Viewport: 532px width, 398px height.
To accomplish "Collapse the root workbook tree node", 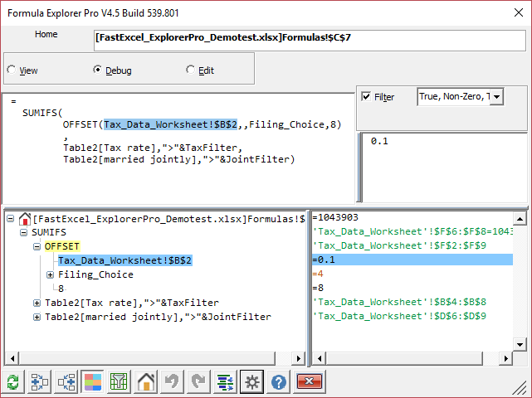I will click(x=11, y=219).
